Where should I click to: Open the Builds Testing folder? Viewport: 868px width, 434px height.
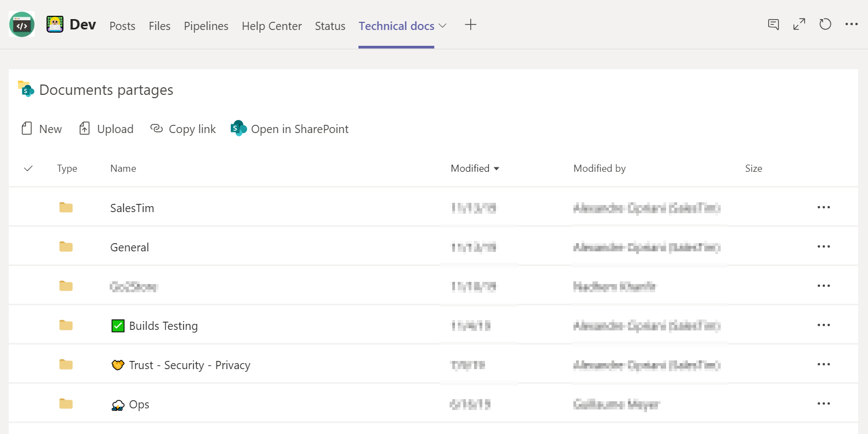(163, 326)
